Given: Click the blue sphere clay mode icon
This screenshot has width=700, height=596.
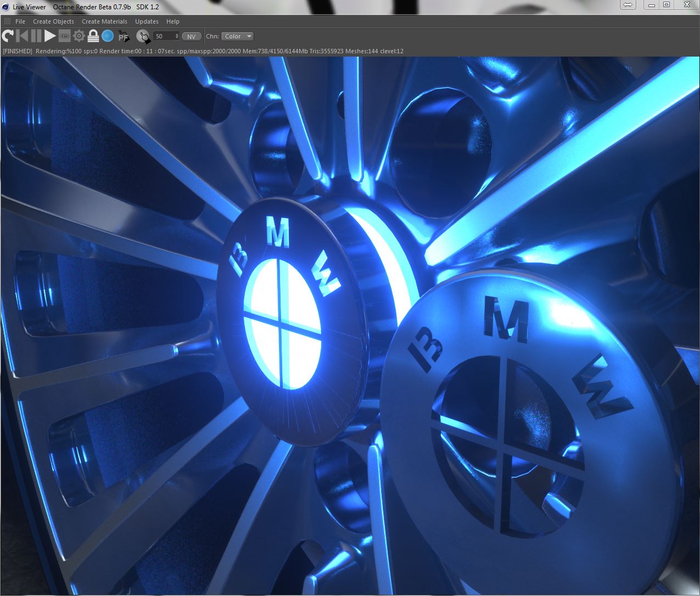Looking at the screenshot, I should point(108,36).
